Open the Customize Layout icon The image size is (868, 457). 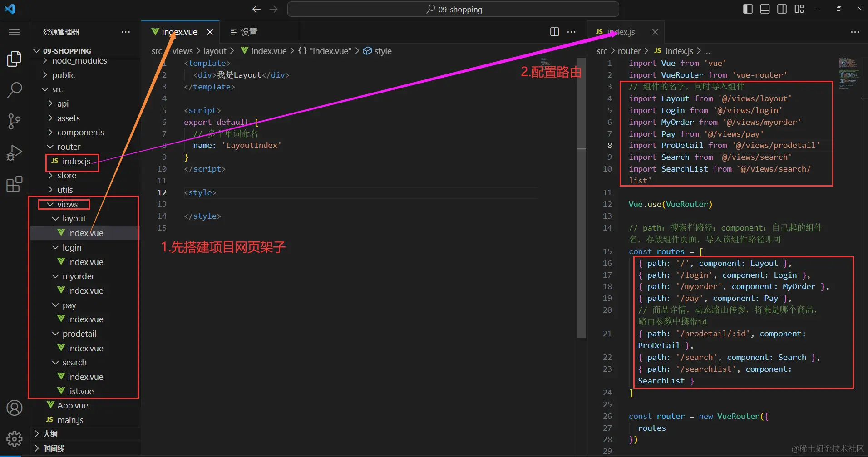(799, 9)
